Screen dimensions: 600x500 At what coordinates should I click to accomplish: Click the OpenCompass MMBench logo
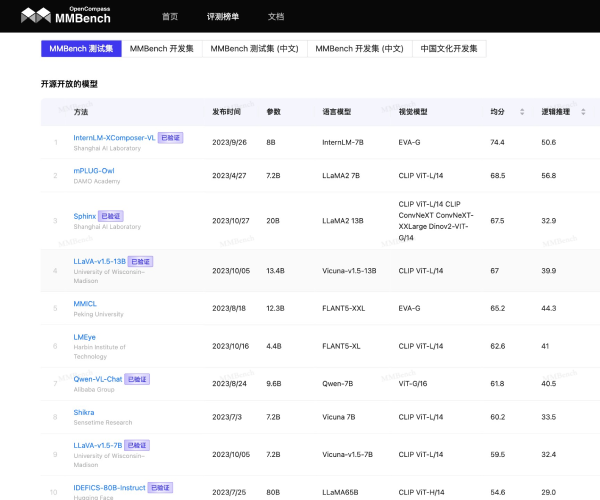(66, 15)
